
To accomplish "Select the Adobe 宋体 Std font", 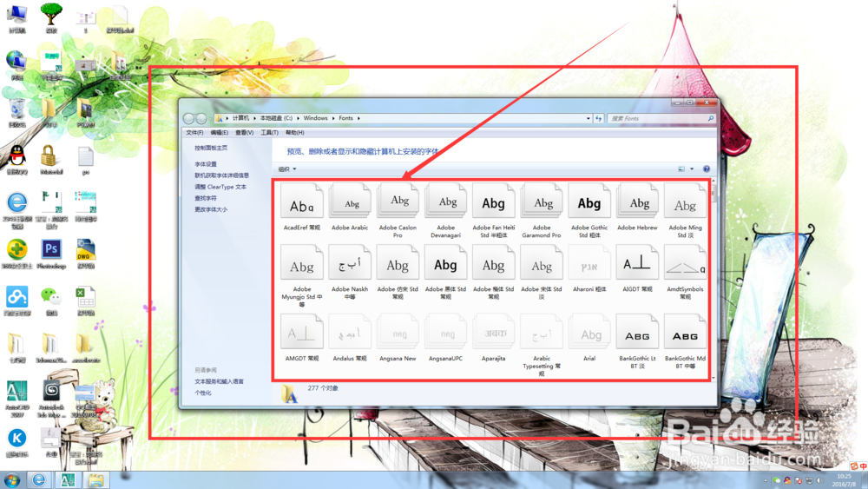I will [542, 273].
